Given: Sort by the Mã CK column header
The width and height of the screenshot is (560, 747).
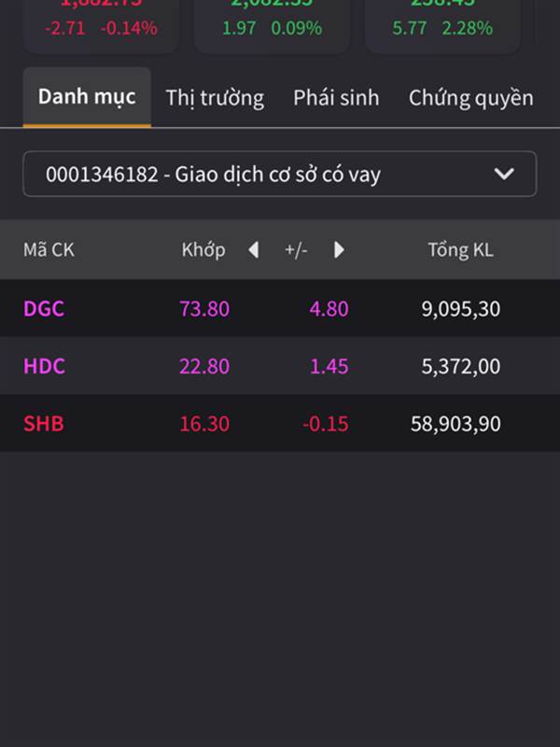Looking at the screenshot, I should [49, 250].
